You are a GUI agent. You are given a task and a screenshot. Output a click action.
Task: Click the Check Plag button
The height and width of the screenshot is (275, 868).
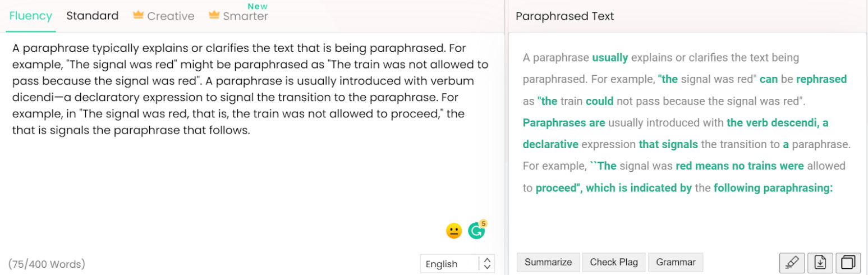[614, 262]
